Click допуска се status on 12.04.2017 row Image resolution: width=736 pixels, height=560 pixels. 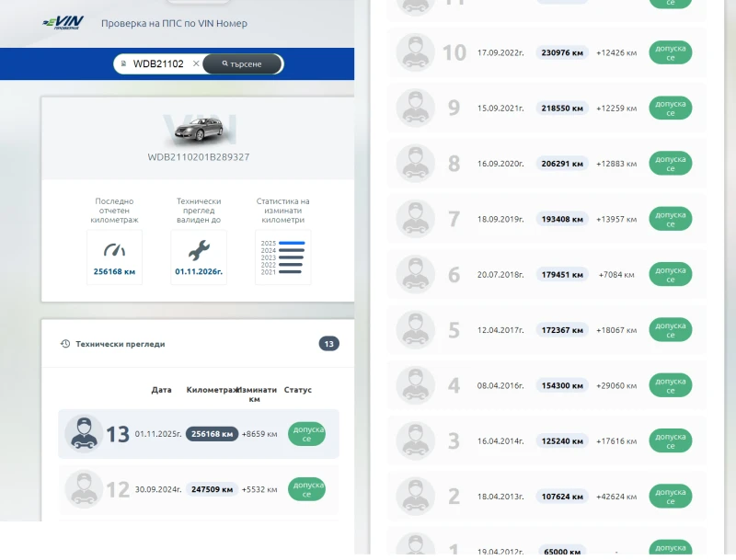[x=671, y=330]
